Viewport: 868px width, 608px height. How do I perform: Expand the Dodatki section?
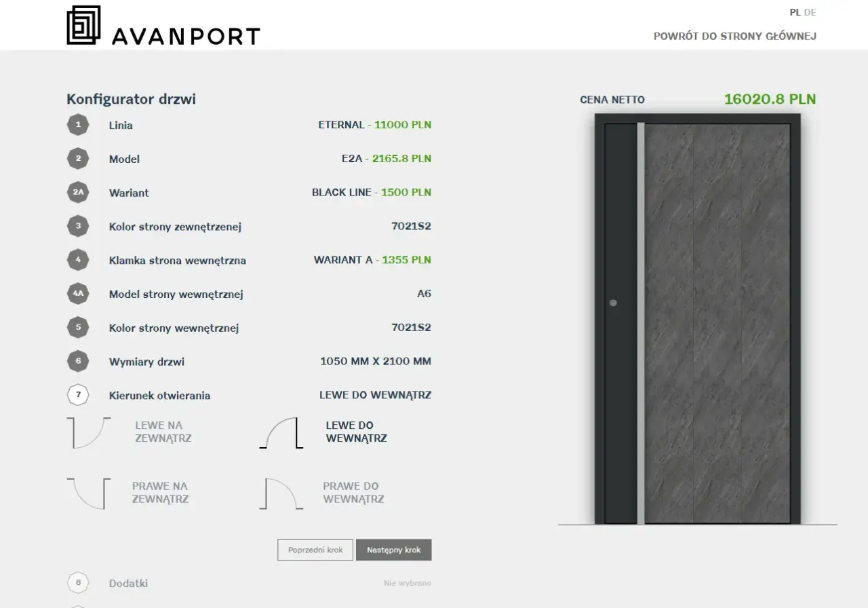[x=128, y=584]
